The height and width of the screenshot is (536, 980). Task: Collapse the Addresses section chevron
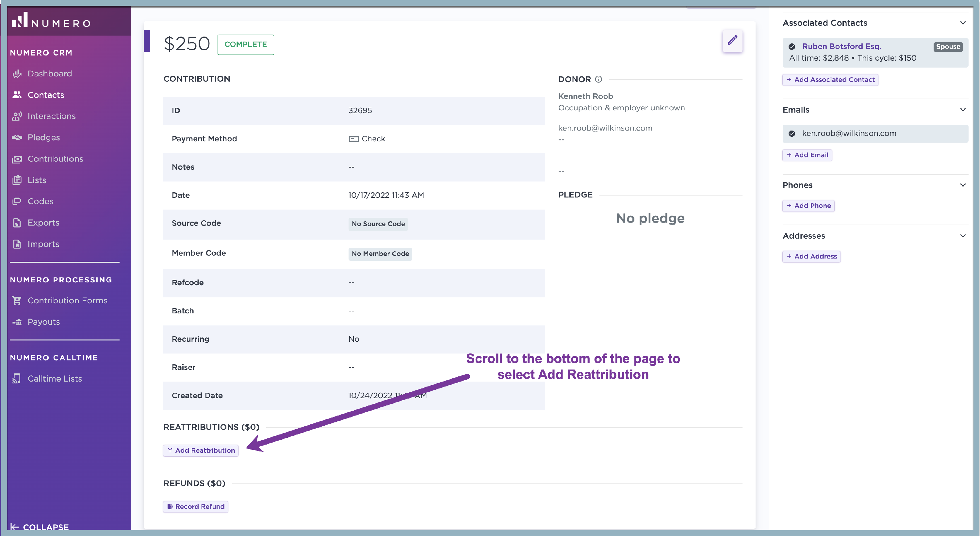point(962,236)
